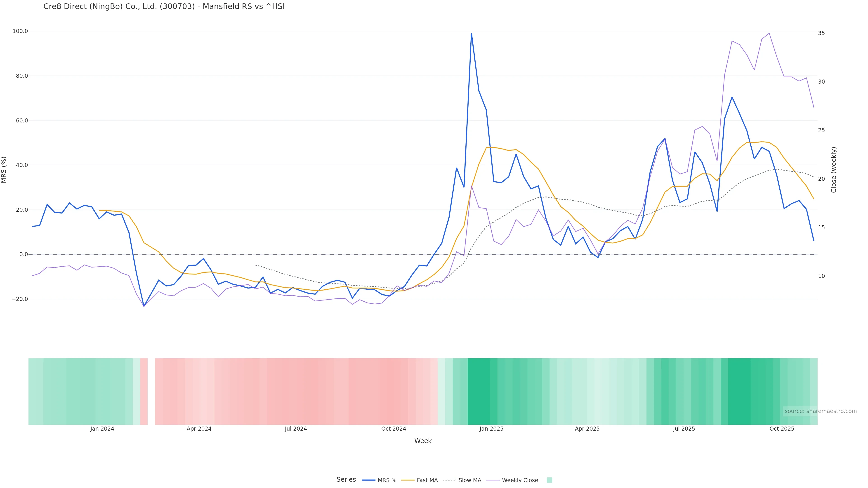This screenshot has height=488, width=868.
Task: Select the Oct 2025 axis tick label
Action: pos(782,429)
